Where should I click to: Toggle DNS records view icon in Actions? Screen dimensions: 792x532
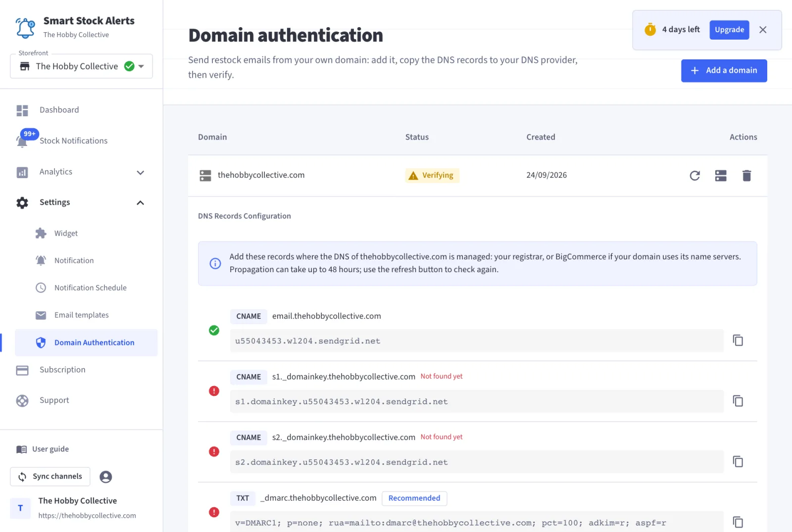(x=721, y=176)
